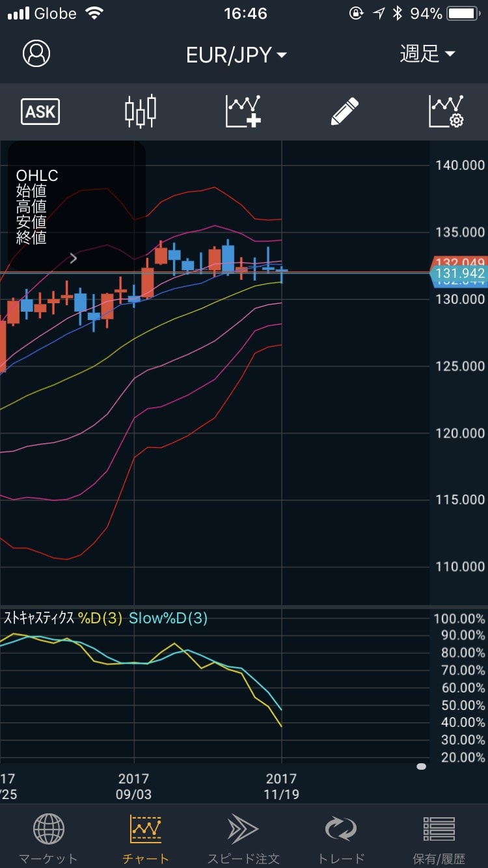Tap the 120.000 price axis label
The width and height of the screenshot is (488, 868).
point(460,433)
